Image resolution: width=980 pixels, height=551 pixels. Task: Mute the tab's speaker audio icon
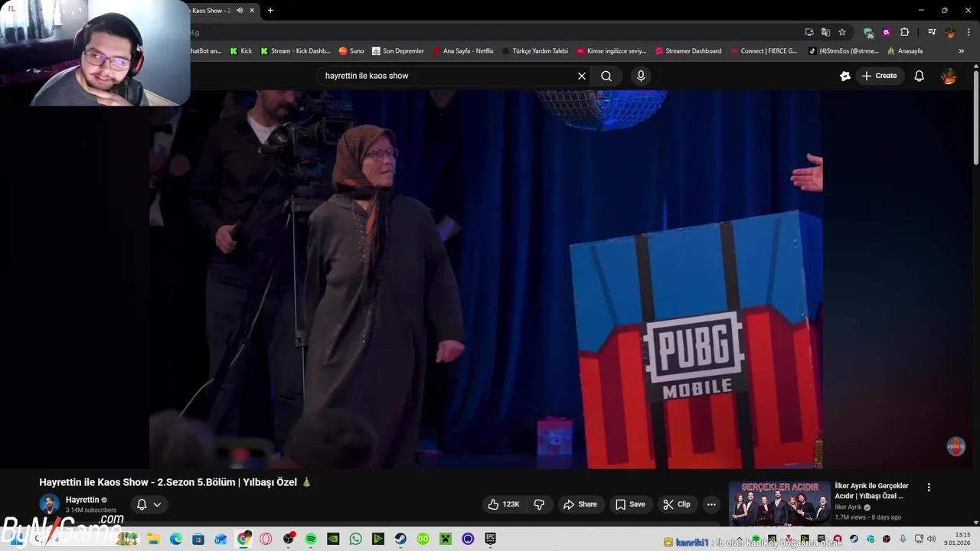tap(240, 11)
